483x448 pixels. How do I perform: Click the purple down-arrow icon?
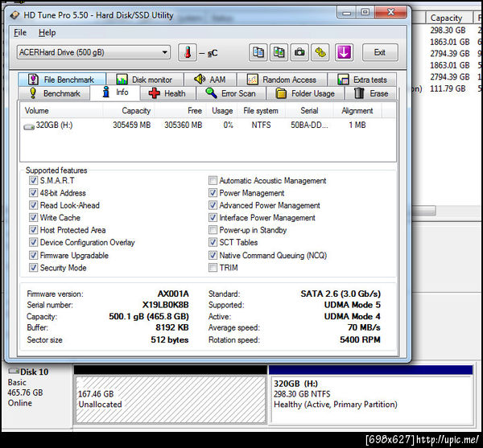344,52
